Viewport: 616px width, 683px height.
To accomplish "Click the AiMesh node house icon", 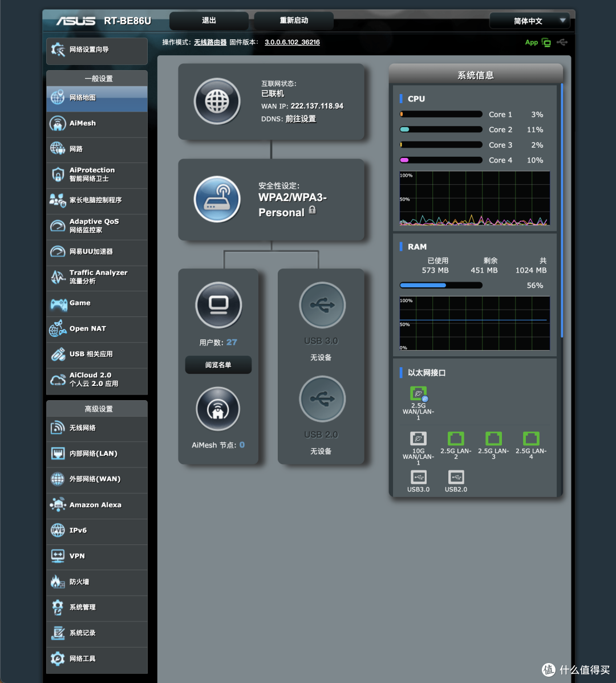I will [x=218, y=409].
